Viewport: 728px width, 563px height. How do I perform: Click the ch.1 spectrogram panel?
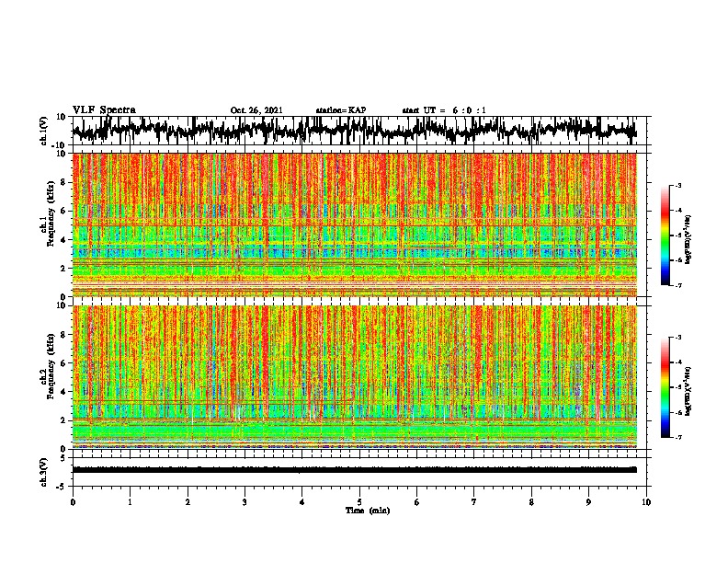coord(355,224)
